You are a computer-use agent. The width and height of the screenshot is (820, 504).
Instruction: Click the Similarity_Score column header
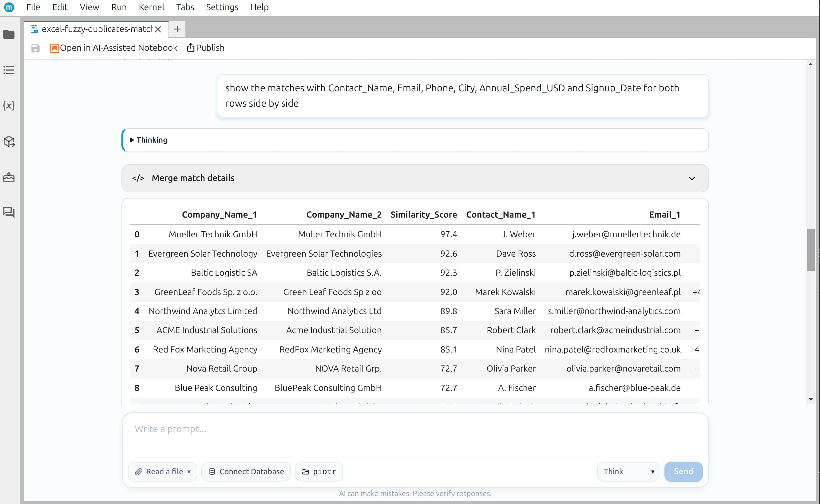click(x=423, y=215)
